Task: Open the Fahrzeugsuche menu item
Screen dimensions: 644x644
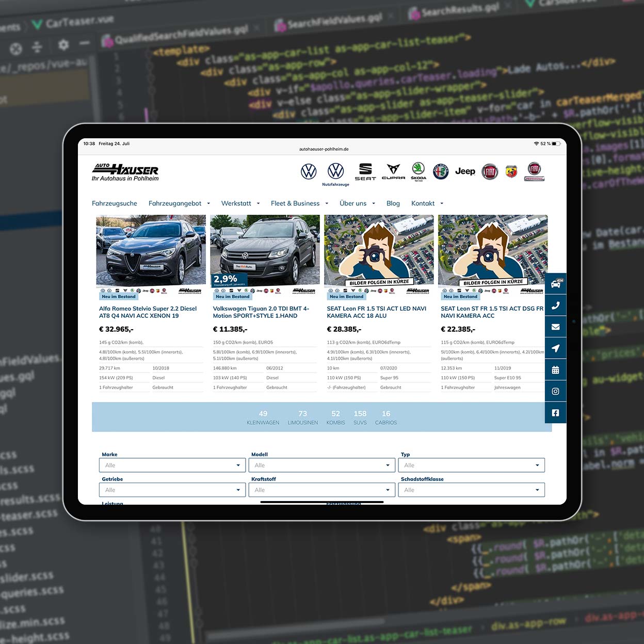Action: pos(115,203)
